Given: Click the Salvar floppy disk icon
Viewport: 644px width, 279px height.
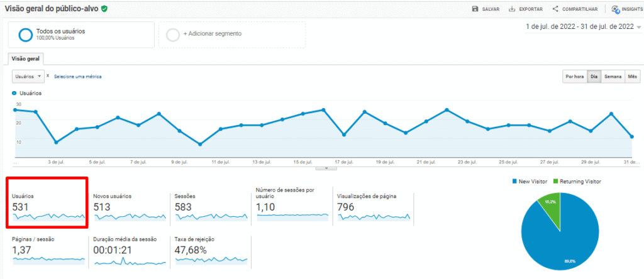Looking at the screenshot, I should pos(475,9).
